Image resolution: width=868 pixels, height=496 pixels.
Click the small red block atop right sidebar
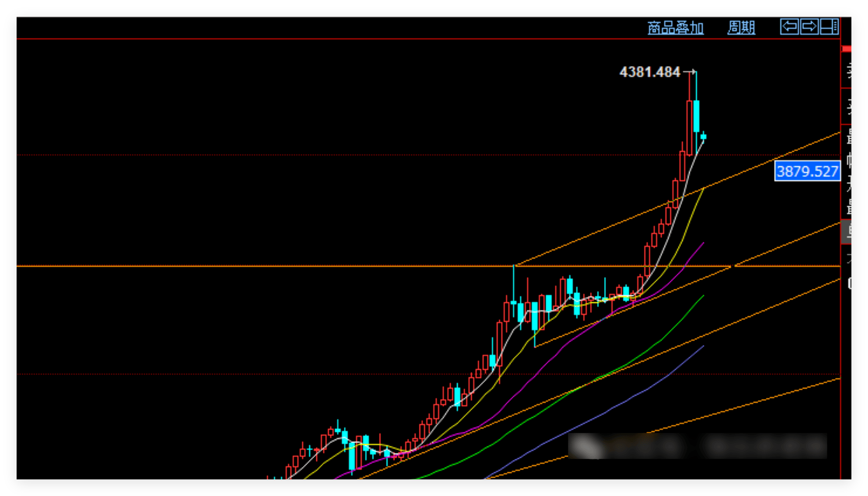pos(847,49)
